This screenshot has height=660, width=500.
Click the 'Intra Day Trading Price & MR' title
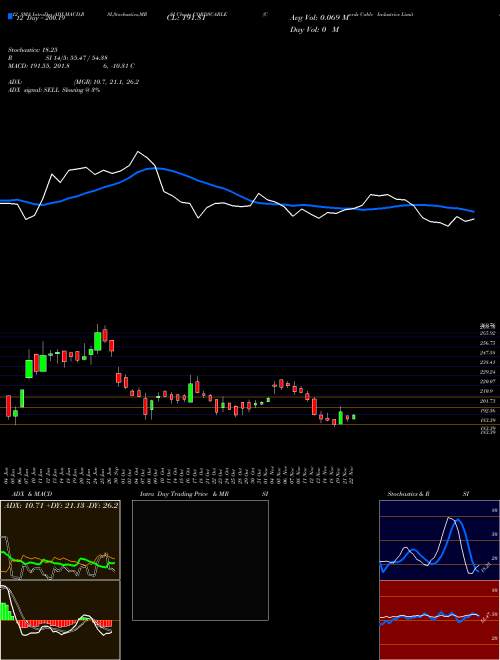[184, 494]
